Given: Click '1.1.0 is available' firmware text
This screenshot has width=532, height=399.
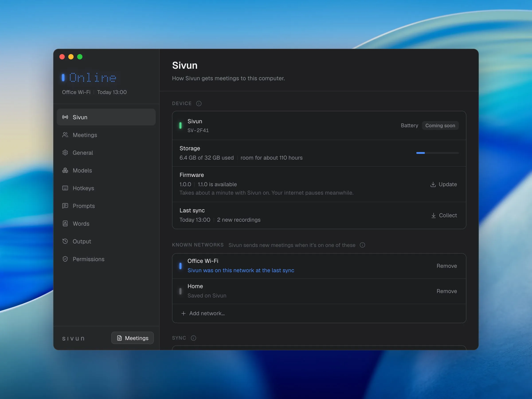Looking at the screenshot, I should pos(217,184).
